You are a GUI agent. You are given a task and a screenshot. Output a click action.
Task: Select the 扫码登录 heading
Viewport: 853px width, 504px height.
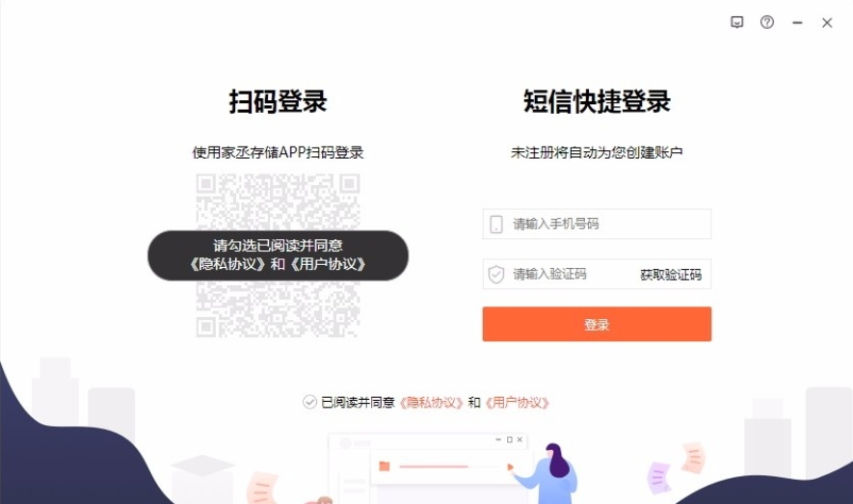pos(278,102)
